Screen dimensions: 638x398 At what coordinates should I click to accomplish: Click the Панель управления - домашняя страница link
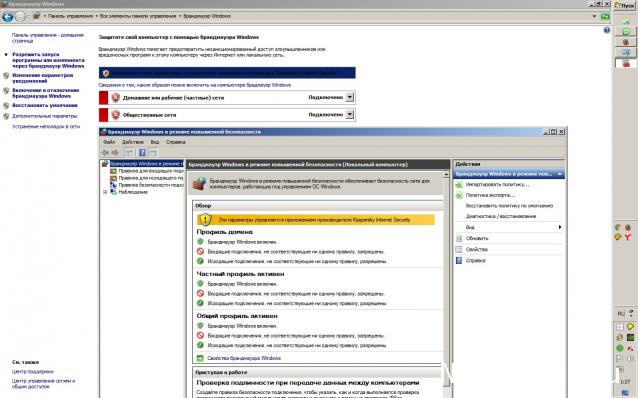pos(48,38)
